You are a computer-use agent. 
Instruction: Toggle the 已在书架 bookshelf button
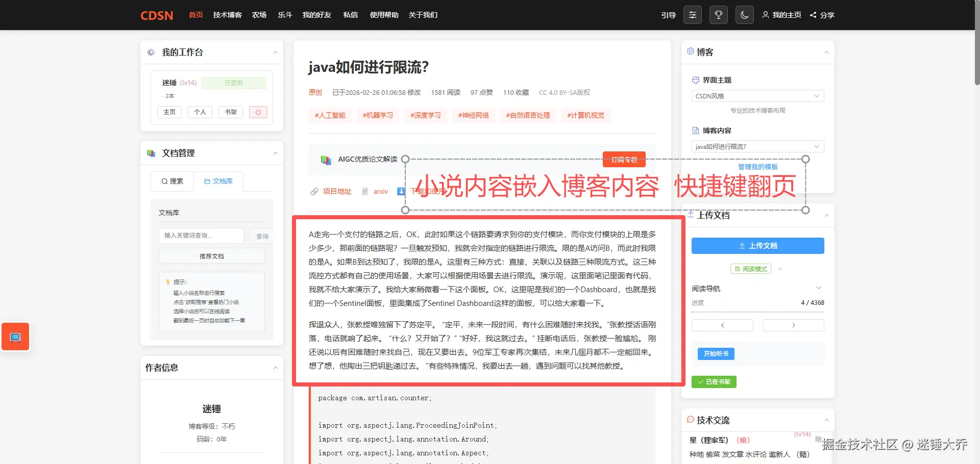pyautogui.click(x=714, y=382)
